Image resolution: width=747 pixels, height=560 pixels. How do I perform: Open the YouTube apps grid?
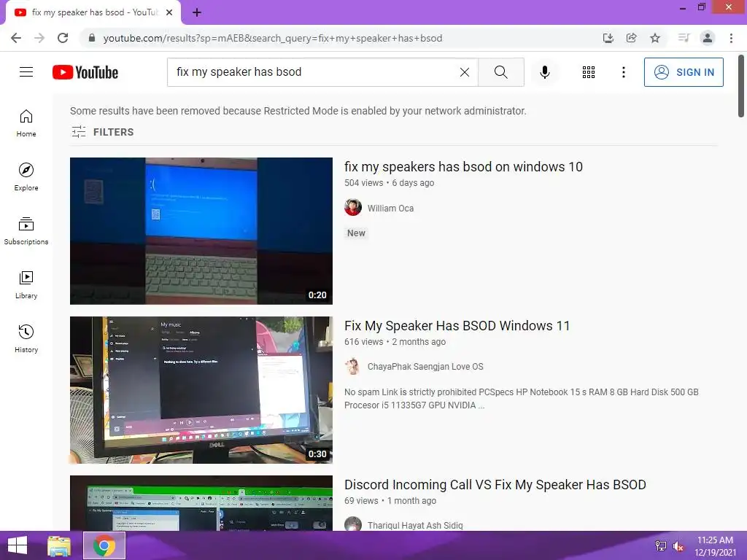(x=589, y=72)
